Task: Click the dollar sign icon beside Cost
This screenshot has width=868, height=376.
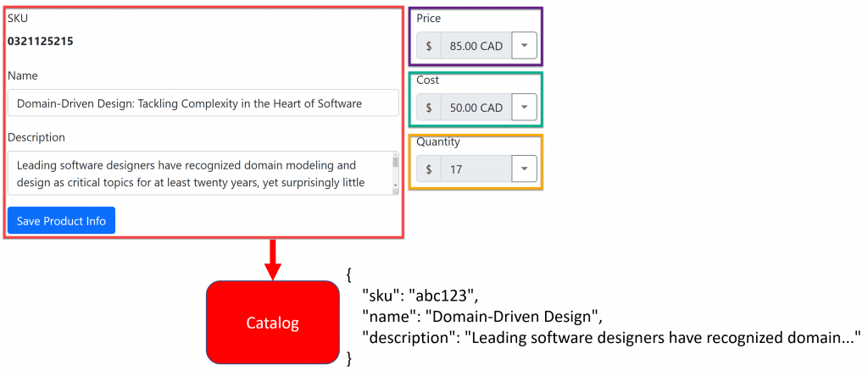Action: (429, 108)
